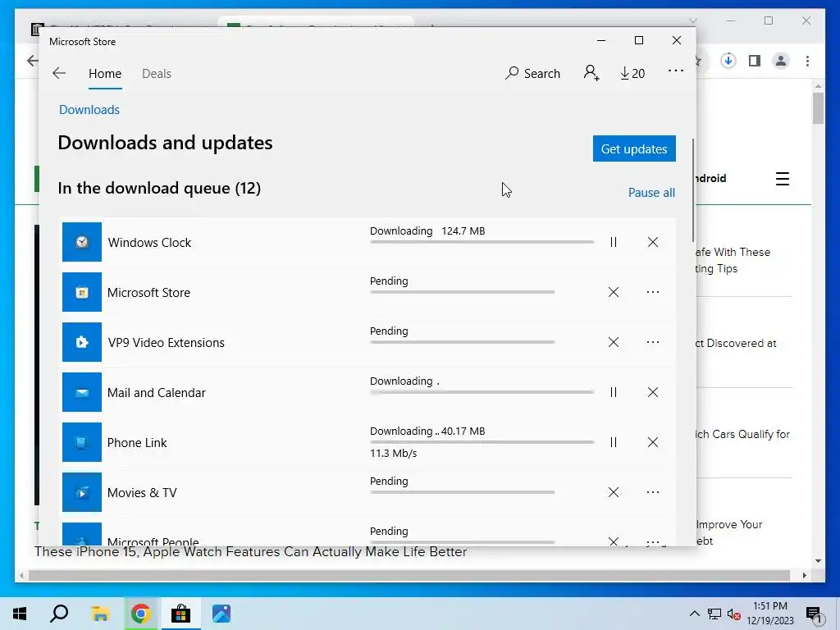840x630 pixels.
Task: Click the Mail and Calendar progress bar
Action: [482, 392]
